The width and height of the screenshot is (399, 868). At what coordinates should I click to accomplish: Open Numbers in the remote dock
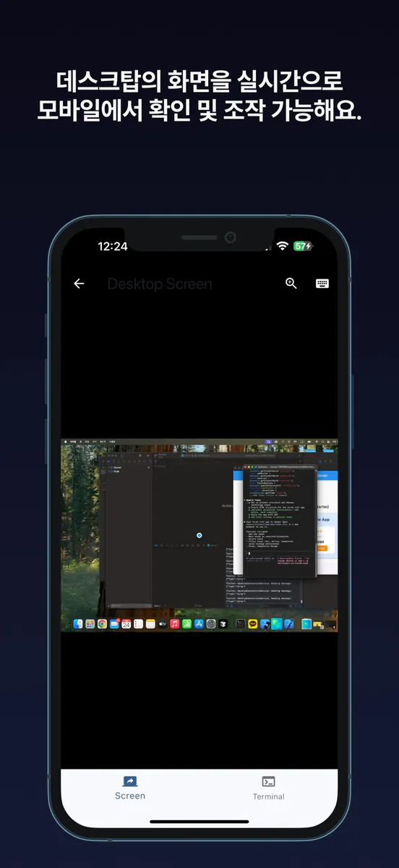tap(186, 624)
